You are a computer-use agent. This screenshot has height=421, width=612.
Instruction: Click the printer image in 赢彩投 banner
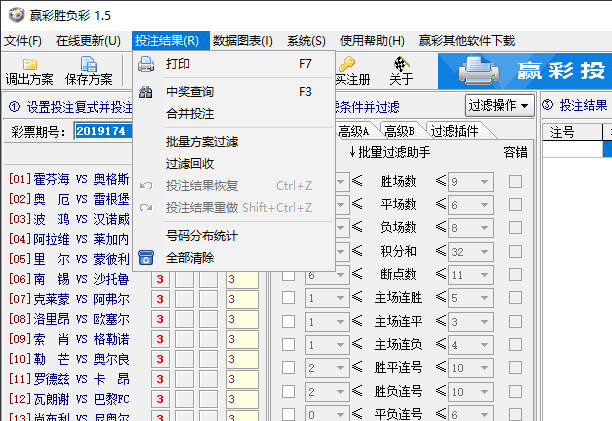(x=479, y=71)
